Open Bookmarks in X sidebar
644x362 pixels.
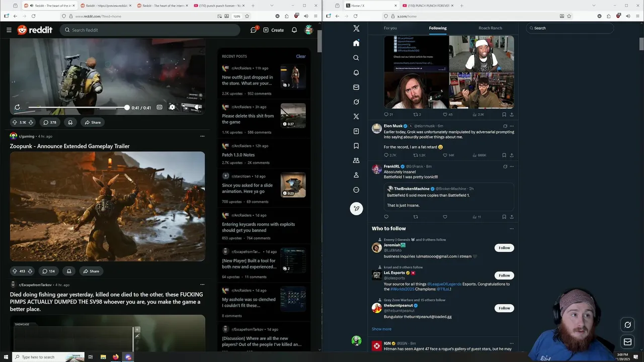pyautogui.click(x=356, y=146)
